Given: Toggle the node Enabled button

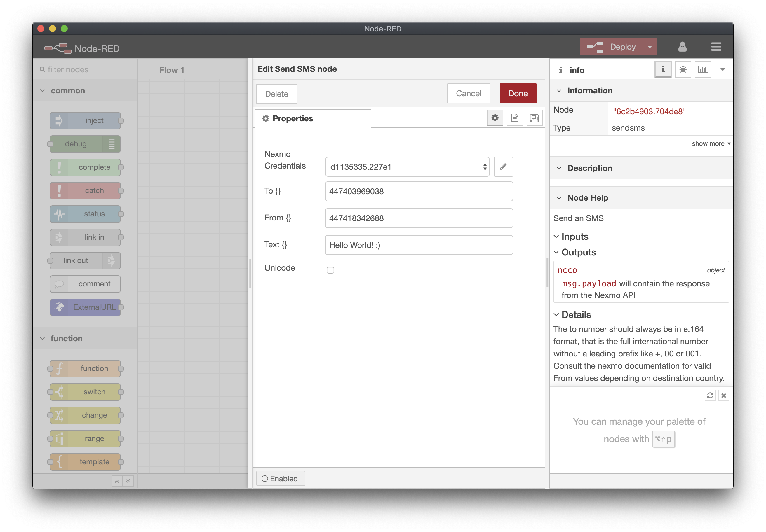Looking at the screenshot, I should point(280,479).
